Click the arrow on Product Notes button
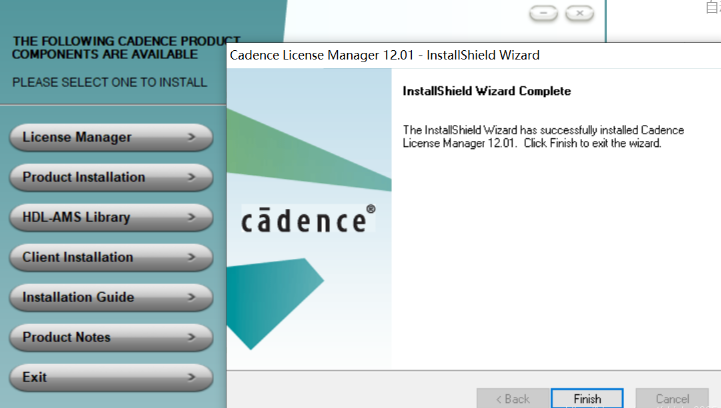The width and height of the screenshot is (721, 408). pyautogui.click(x=191, y=337)
